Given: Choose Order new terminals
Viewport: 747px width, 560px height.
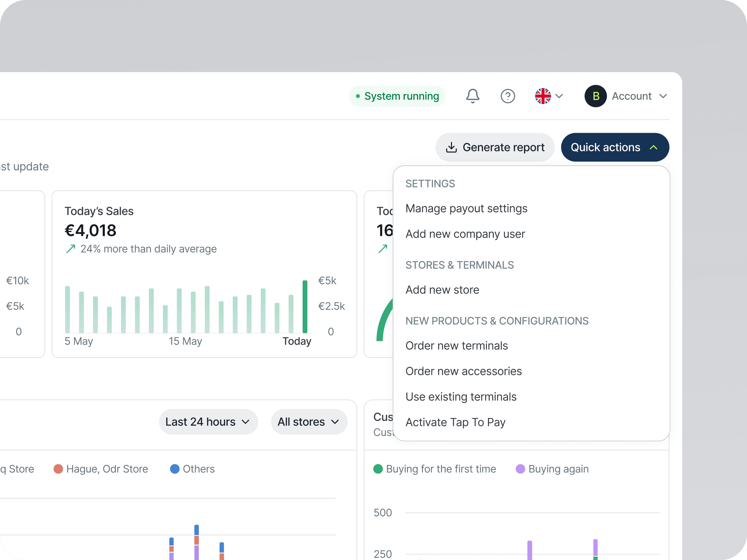Looking at the screenshot, I should 456,346.
